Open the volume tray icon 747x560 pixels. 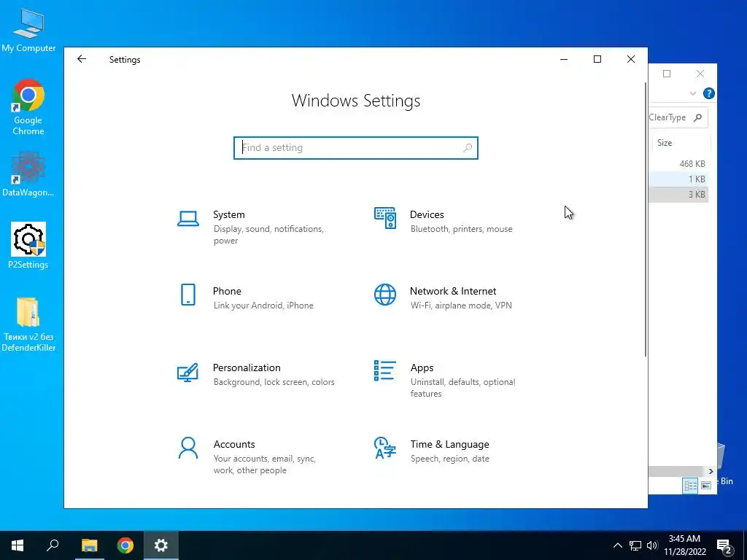[x=652, y=545]
